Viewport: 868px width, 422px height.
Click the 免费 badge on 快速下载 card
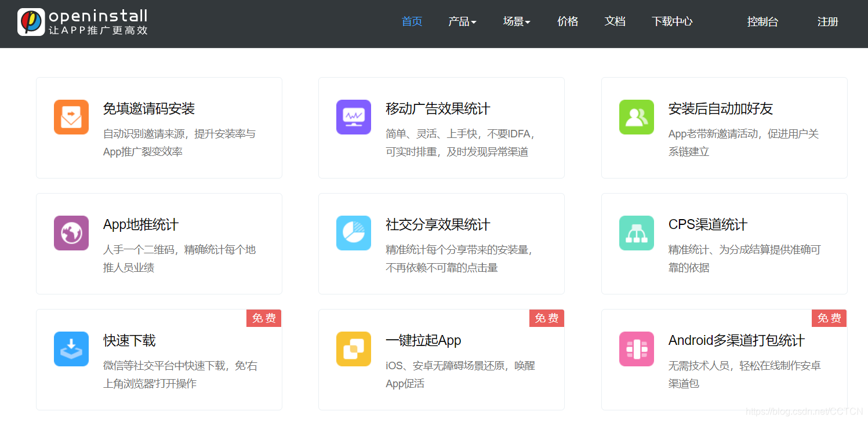tap(264, 318)
